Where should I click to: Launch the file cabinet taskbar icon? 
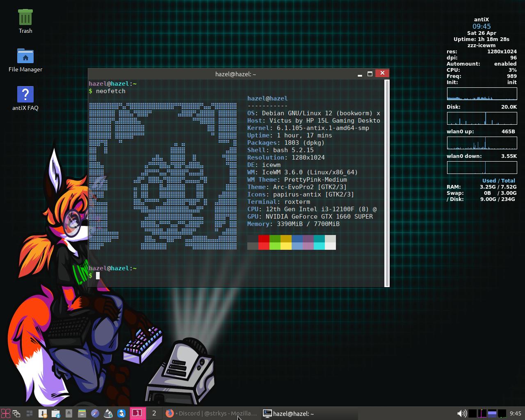pos(82,413)
